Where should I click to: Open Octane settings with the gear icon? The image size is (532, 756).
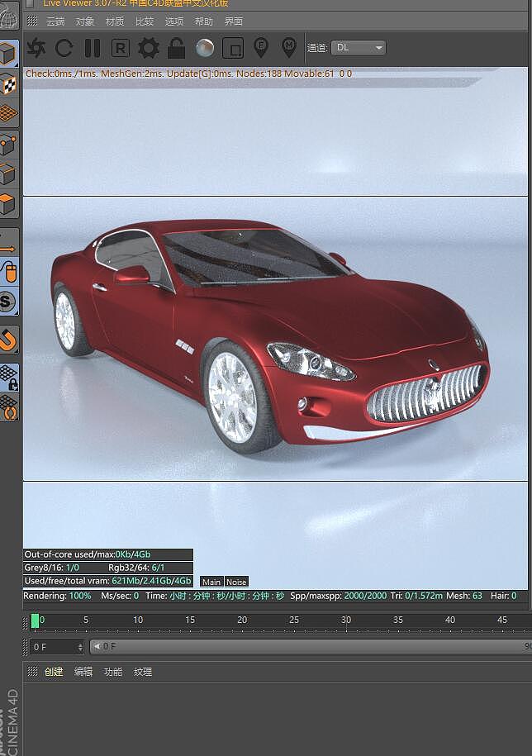pos(149,48)
